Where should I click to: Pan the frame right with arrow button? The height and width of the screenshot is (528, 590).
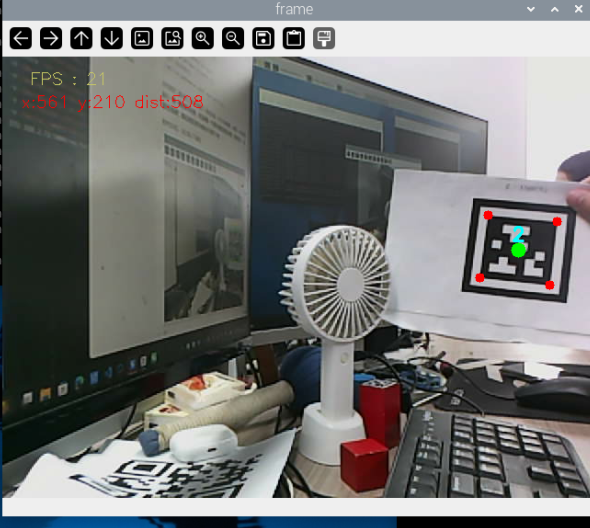[51, 38]
